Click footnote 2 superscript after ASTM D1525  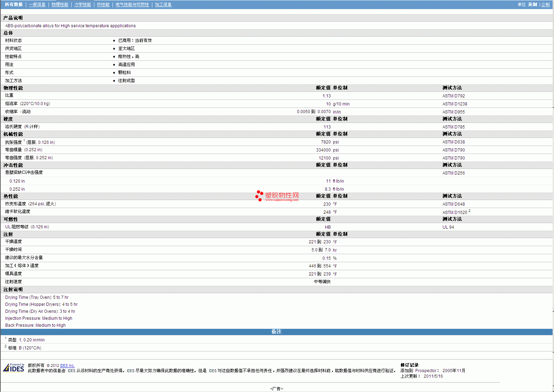(x=469, y=211)
